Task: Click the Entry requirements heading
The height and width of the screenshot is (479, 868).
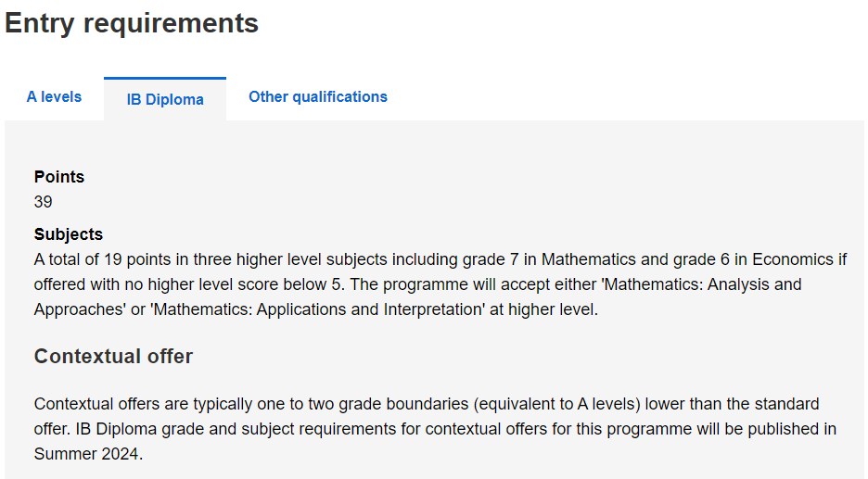Action: coord(132,24)
